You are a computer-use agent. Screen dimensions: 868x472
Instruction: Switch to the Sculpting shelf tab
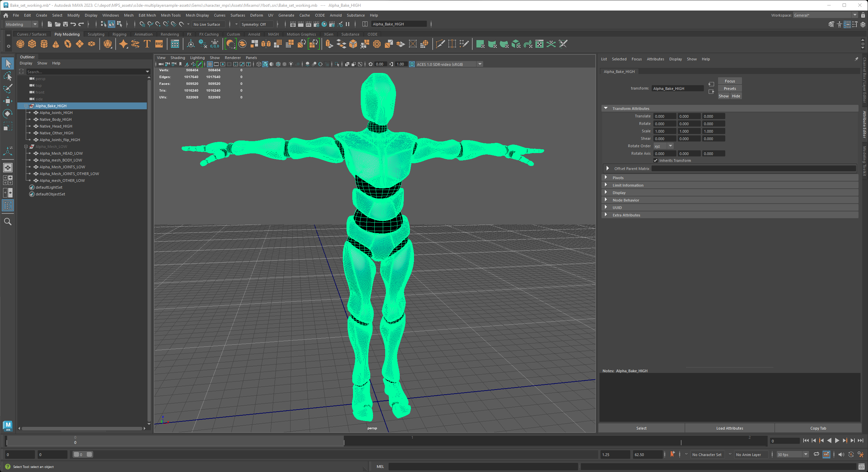(96, 34)
